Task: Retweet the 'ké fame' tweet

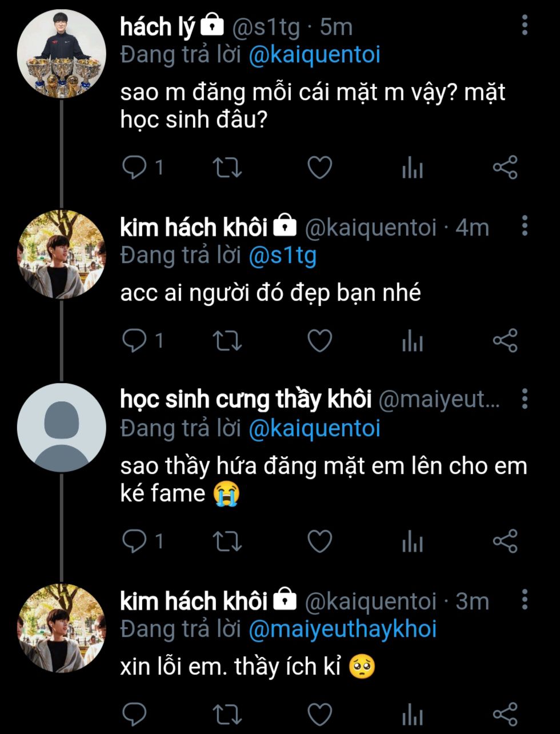Action: point(227,541)
